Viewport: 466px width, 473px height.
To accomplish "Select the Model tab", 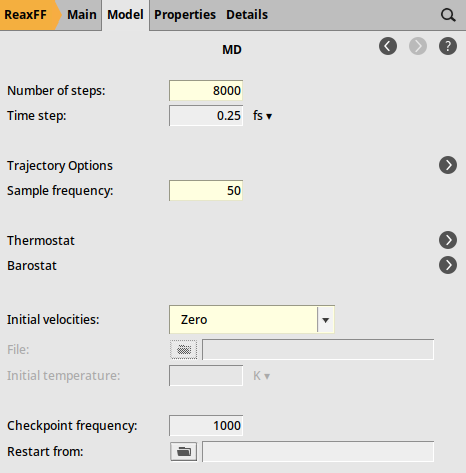I will (125, 15).
